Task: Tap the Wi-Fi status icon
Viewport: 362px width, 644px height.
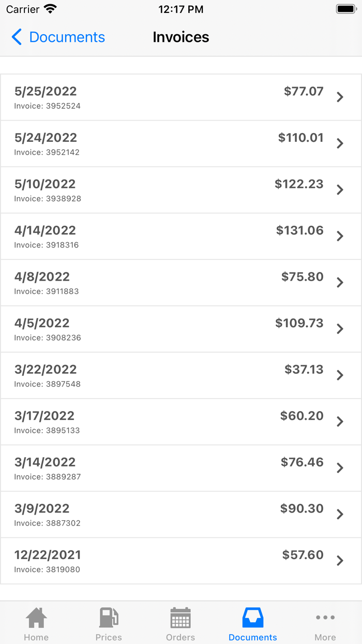Action: click(x=50, y=9)
